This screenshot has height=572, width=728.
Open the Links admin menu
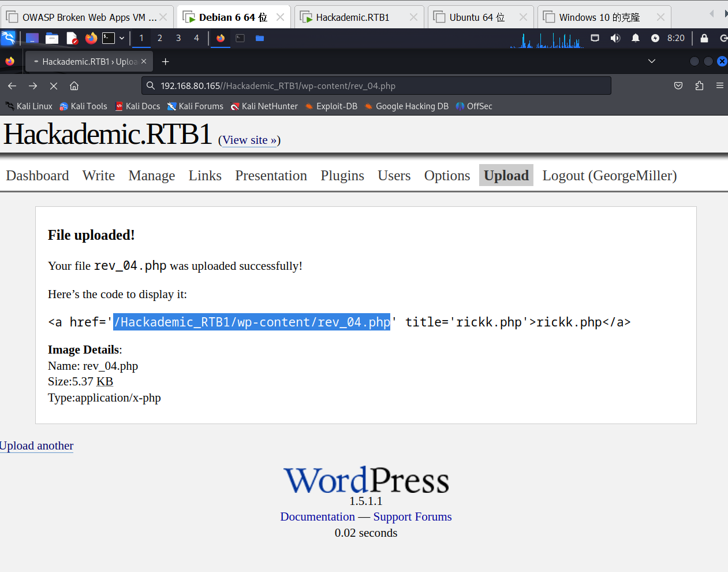[x=205, y=176]
